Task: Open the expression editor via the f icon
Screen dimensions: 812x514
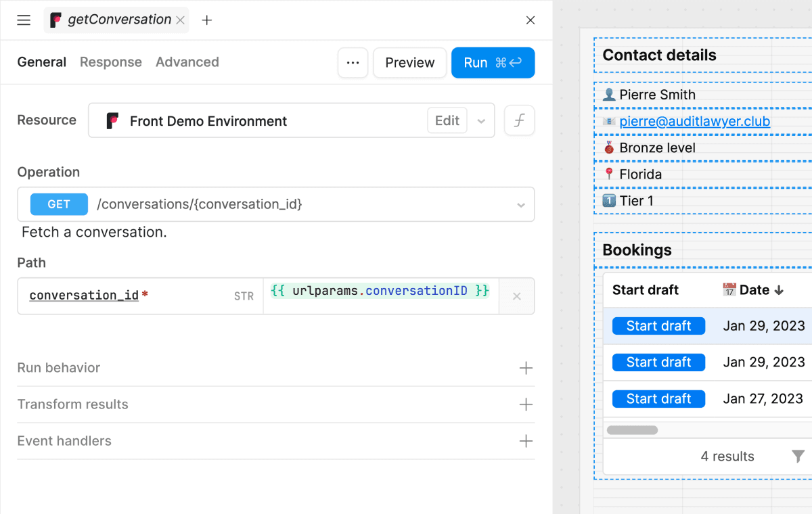Action: click(x=519, y=120)
